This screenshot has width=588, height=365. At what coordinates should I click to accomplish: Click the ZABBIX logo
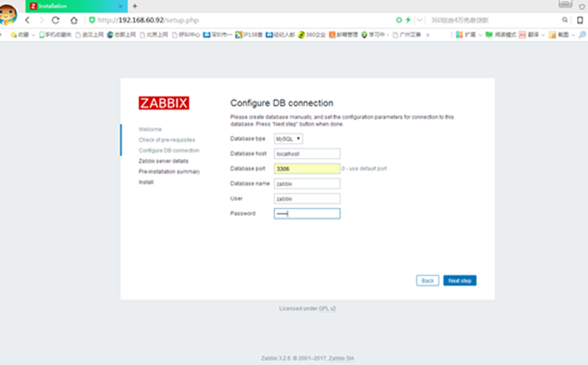click(164, 103)
